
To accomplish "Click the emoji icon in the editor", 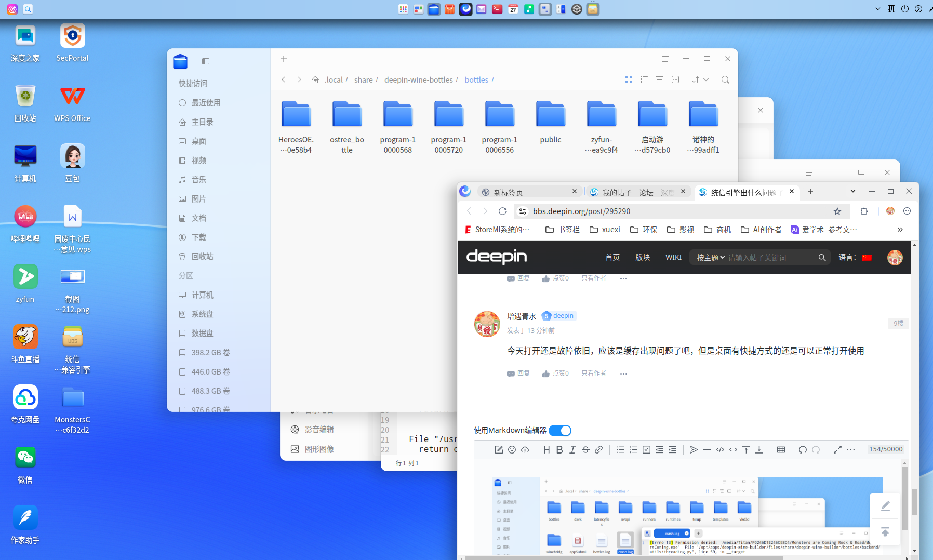I will [x=512, y=450].
